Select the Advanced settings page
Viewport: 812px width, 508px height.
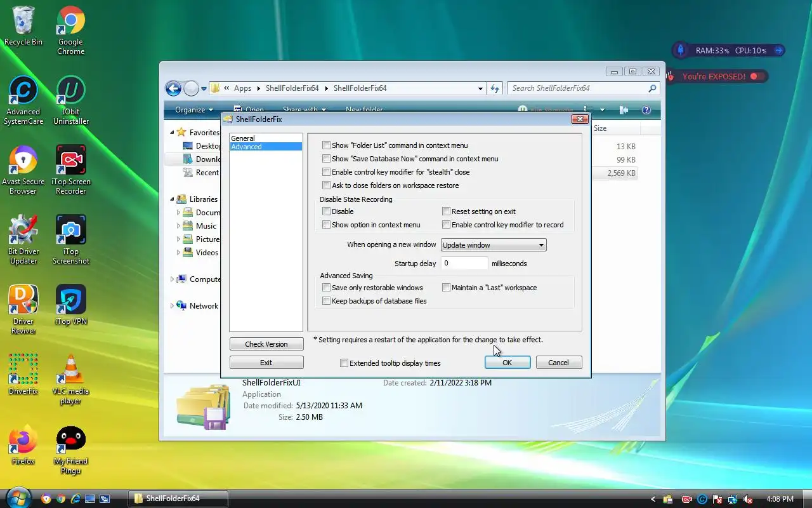pos(266,147)
